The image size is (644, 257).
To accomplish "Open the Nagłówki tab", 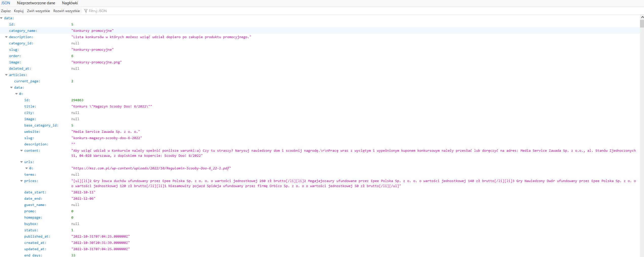I will 70,3.
